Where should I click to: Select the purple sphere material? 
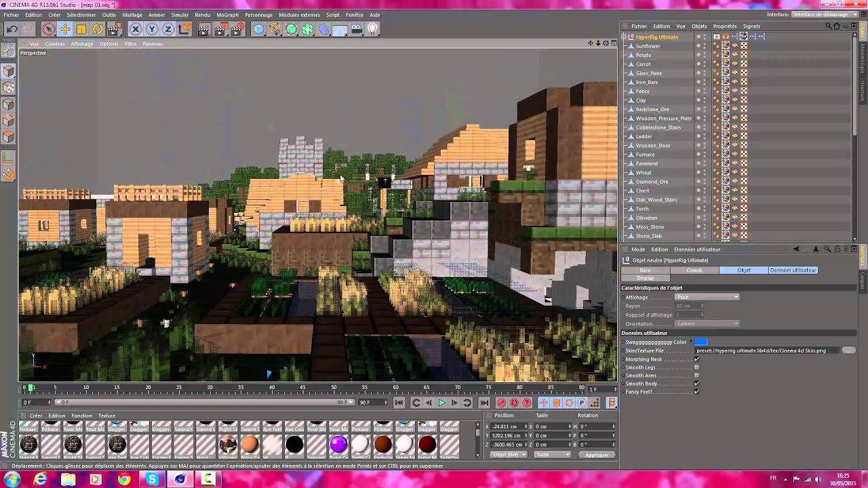(338, 445)
